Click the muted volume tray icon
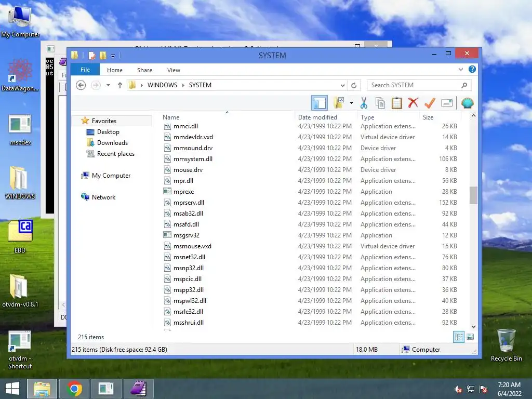 point(458,389)
